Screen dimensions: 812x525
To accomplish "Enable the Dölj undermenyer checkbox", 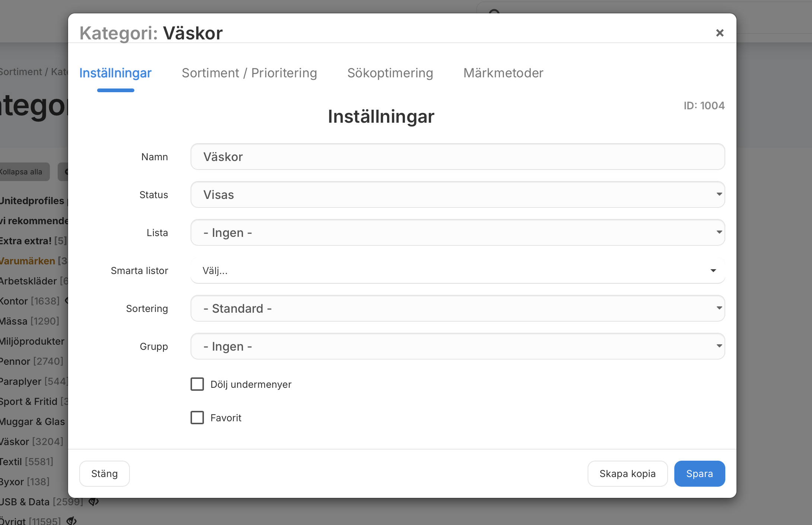I will (x=197, y=384).
